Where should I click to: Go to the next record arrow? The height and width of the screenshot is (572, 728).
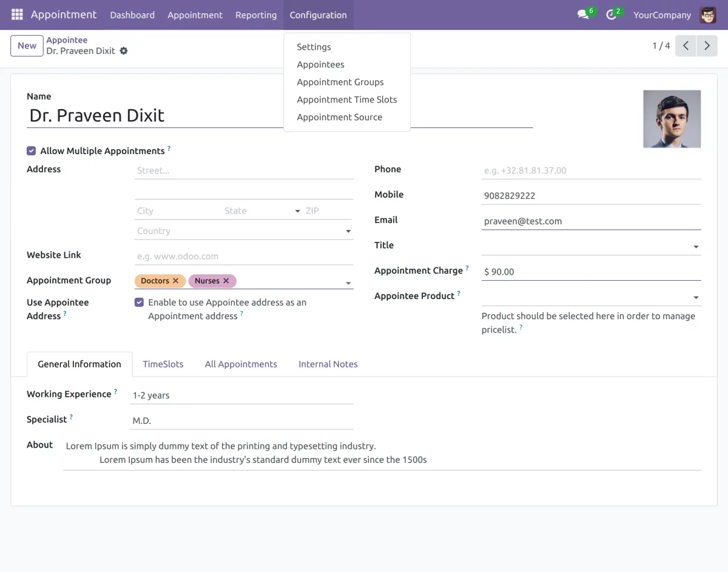(x=707, y=46)
